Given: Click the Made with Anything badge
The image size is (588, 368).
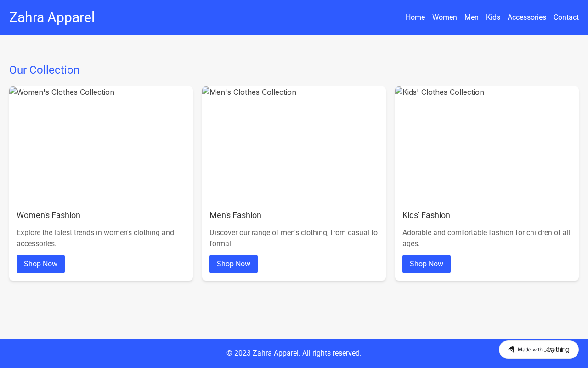Looking at the screenshot, I should [539, 350].
